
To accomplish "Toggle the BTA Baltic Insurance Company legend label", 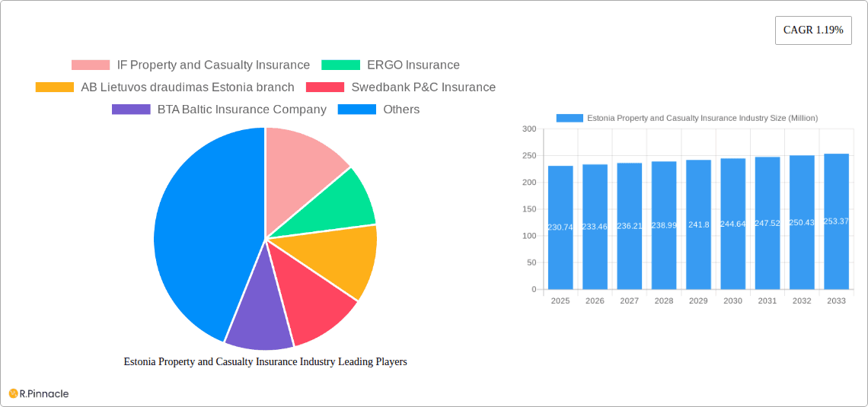I will pos(242,110).
